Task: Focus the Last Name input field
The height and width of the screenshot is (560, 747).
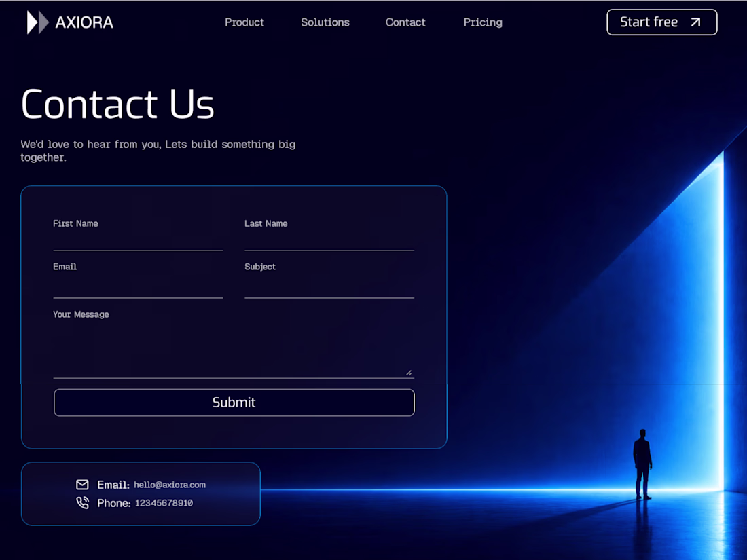Action: (329, 240)
